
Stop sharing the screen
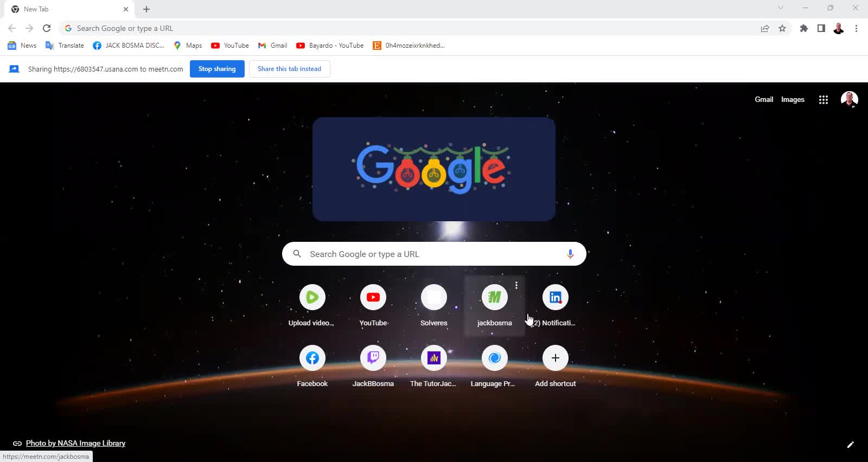217,69
